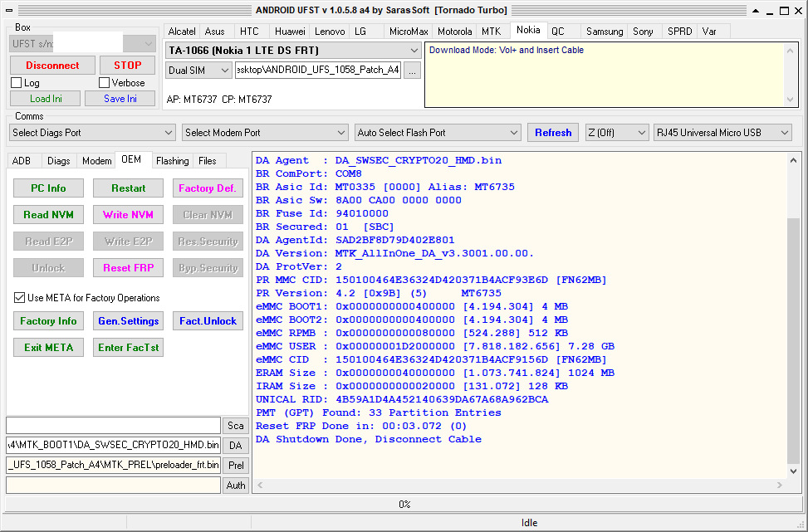Select the Modem tab
Viewport: 808px width, 532px height.
pyautogui.click(x=97, y=161)
